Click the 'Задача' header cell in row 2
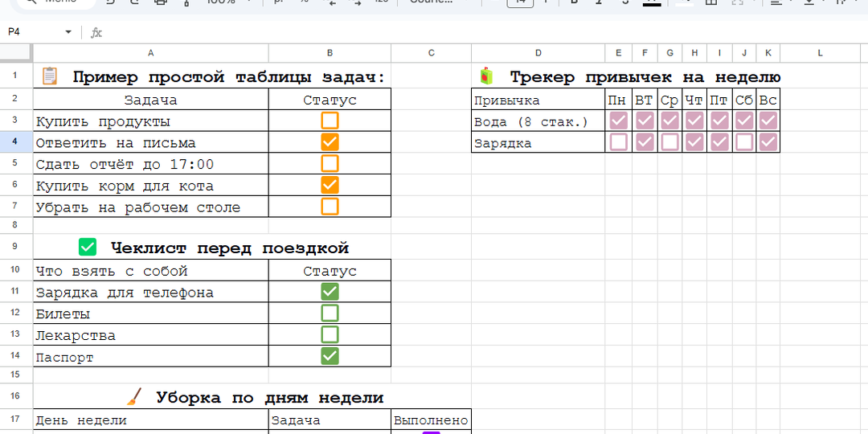This screenshot has height=434, width=868. coord(150,100)
